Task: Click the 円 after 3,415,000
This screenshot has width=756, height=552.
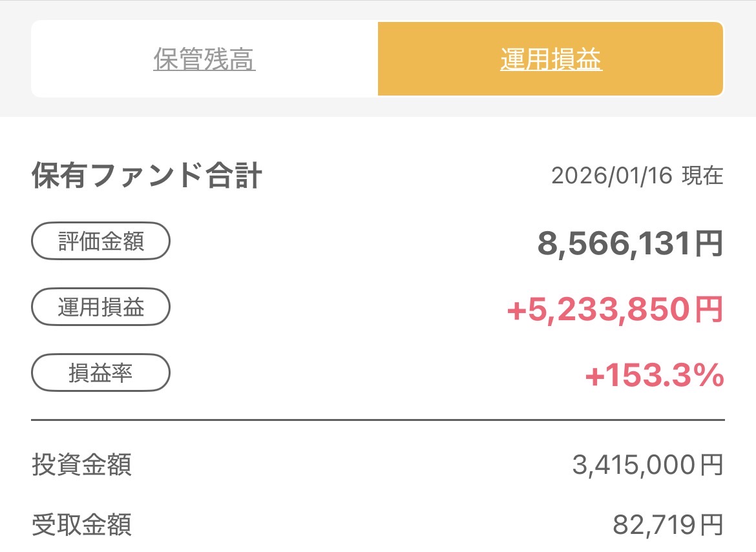Action: click(x=710, y=465)
